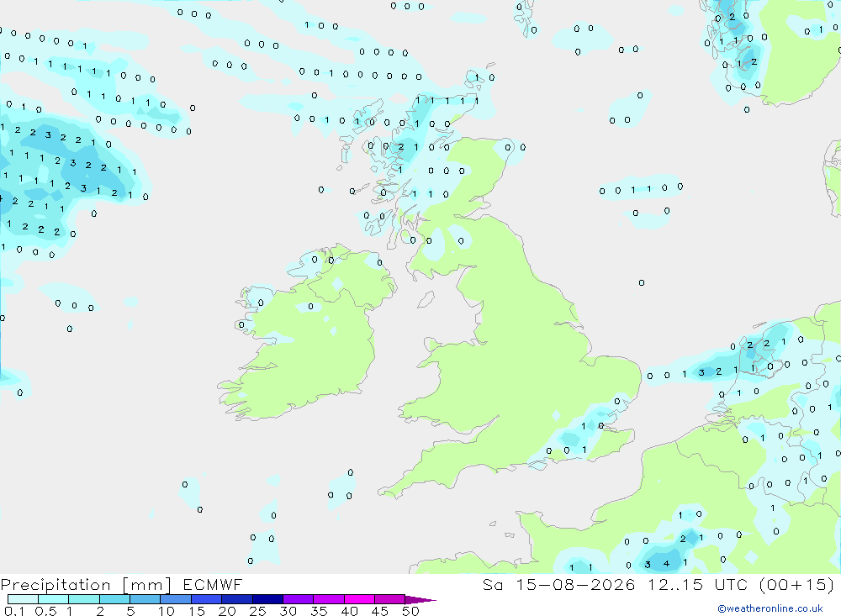Click the 1–2 mm legend swatch

tap(83, 599)
